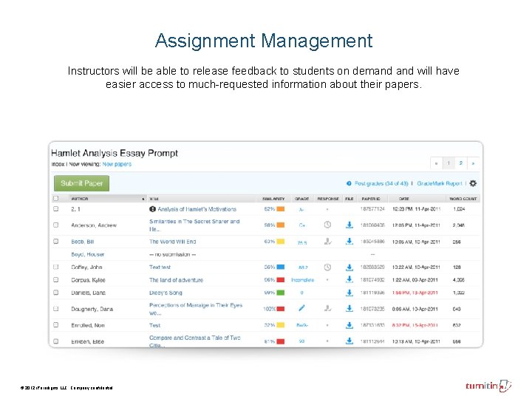532x399 pixels.
Task: Click the New papers viewing link
Action: [117, 164]
